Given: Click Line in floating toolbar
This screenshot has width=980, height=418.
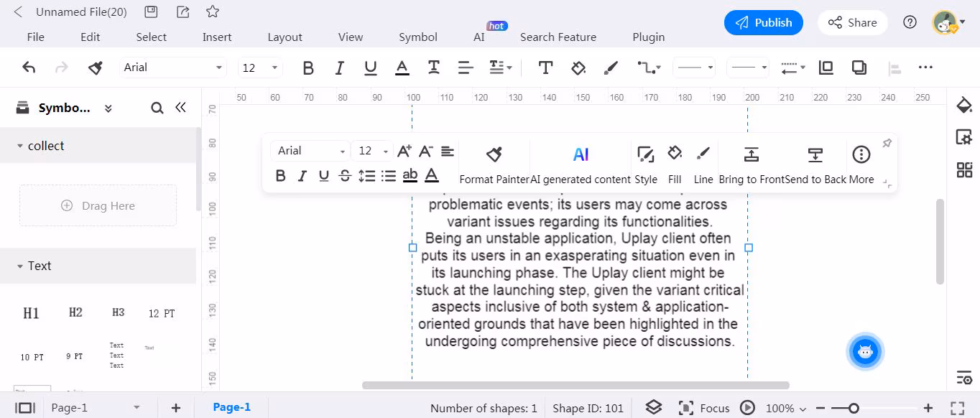Looking at the screenshot, I should tap(703, 164).
